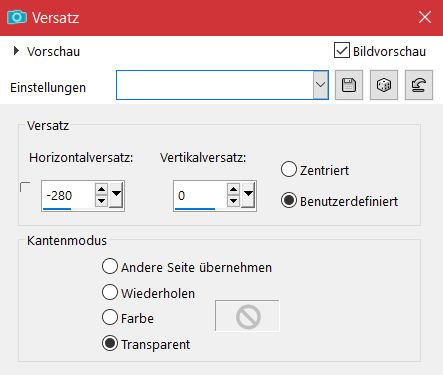This screenshot has width=443, height=375.
Task: Open the Vertikalversatz slider dropdown arrow
Action: click(x=248, y=194)
